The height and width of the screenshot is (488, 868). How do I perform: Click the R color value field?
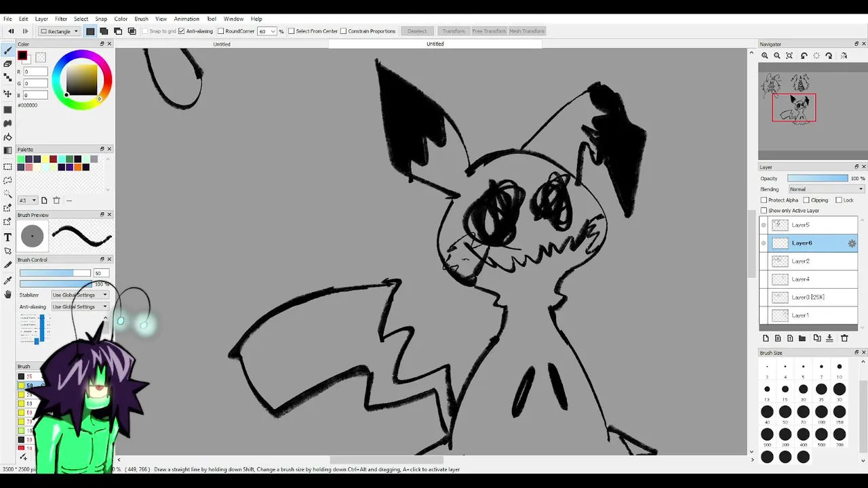[36, 72]
